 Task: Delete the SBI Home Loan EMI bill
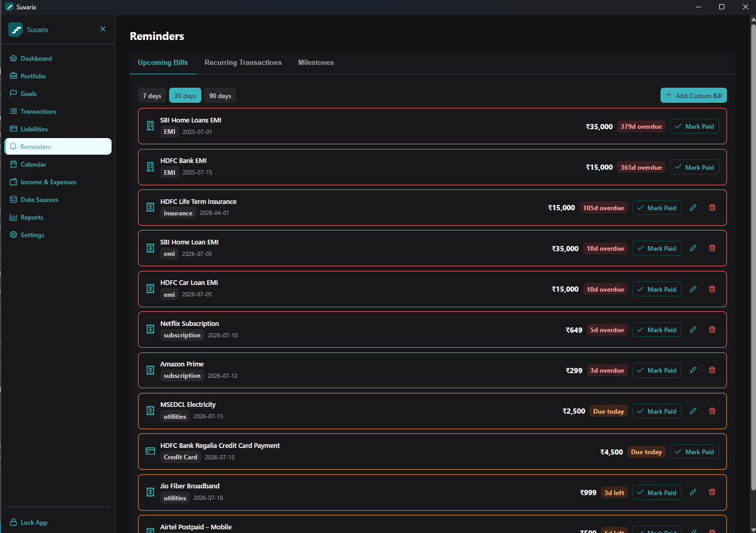[712, 248]
